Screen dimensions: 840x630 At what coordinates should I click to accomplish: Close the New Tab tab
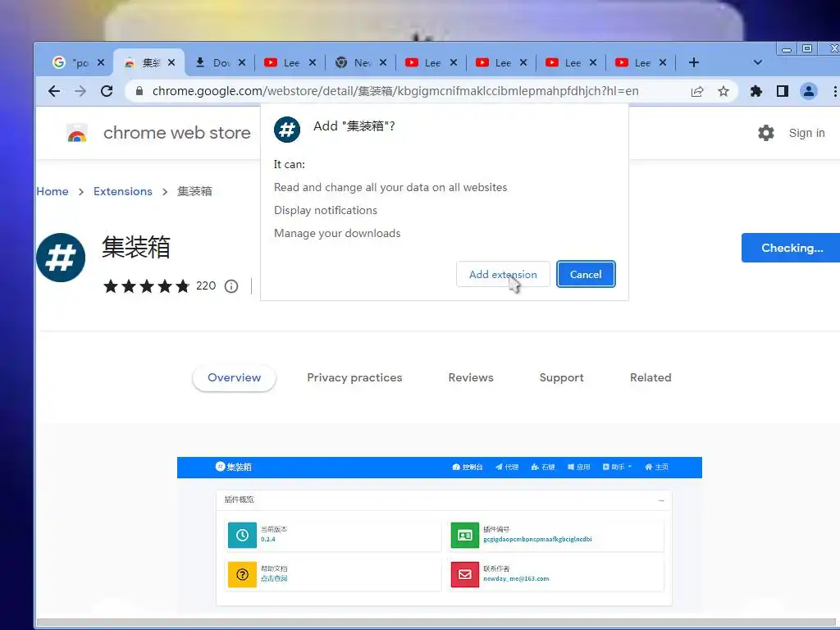click(383, 62)
